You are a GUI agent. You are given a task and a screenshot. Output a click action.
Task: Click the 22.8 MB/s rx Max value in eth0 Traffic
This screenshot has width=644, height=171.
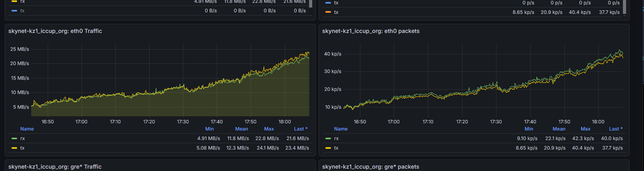pos(267,138)
